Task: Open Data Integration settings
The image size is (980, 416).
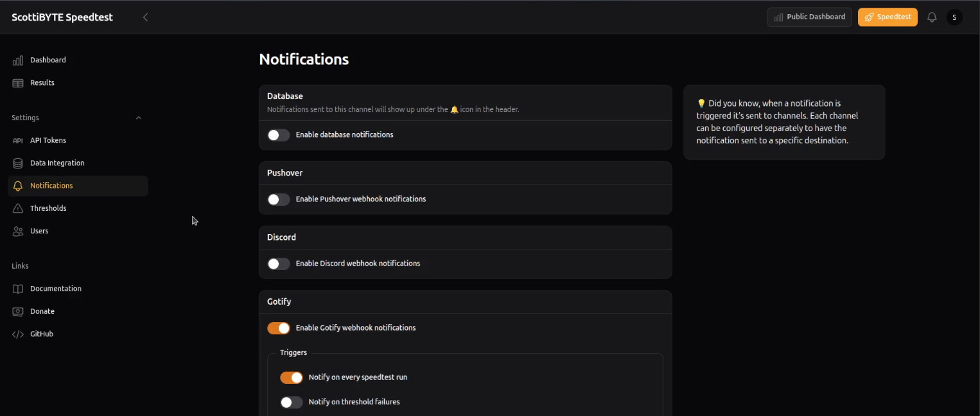Action: coord(78,163)
